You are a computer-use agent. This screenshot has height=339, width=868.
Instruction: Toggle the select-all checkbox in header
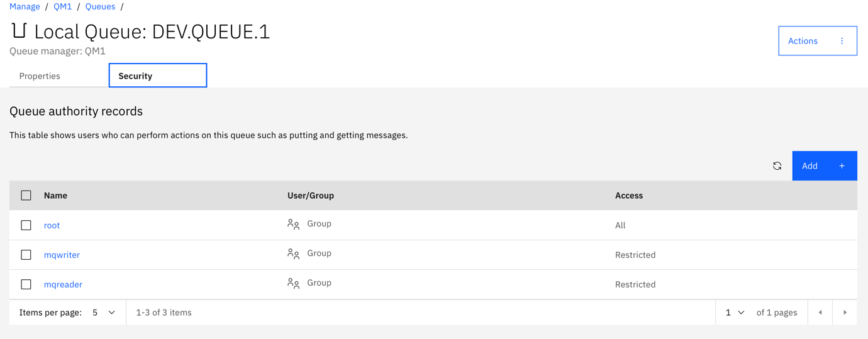pyautogui.click(x=26, y=196)
